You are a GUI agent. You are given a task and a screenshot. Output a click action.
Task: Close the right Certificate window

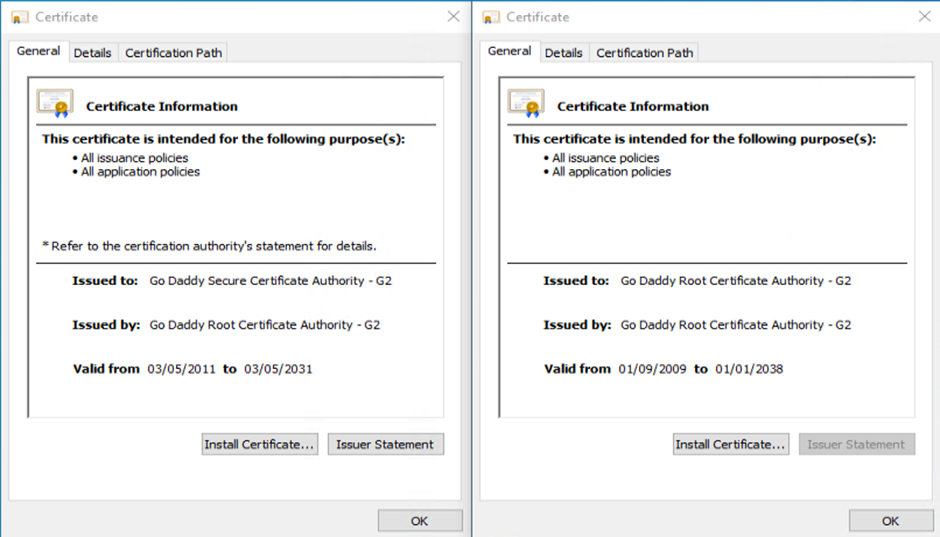click(x=925, y=17)
